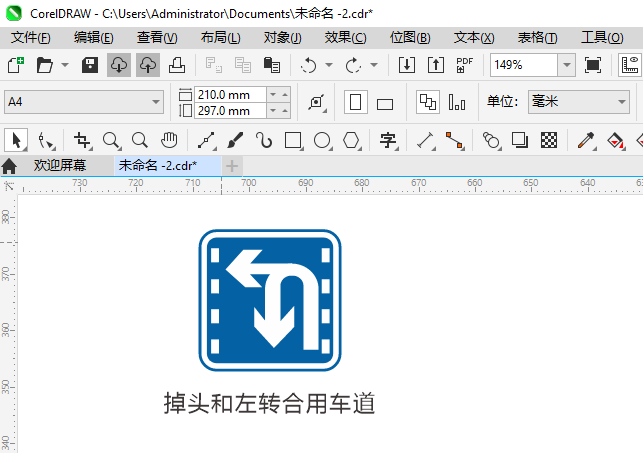Open the 编辑(E) menu

(93, 38)
